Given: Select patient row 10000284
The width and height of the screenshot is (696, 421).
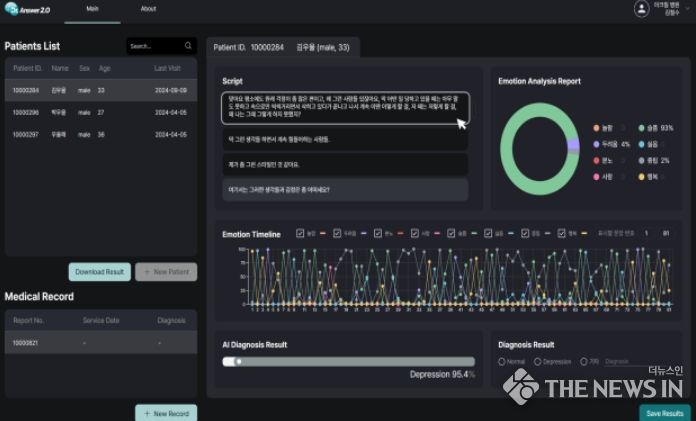Looking at the screenshot, I should point(101,90).
